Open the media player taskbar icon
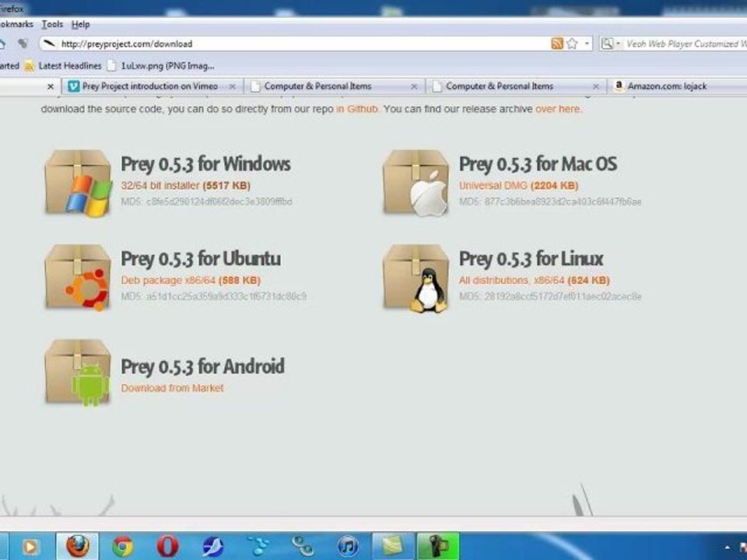The height and width of the screenshot is (560, 747). click(x=30, y=547)
